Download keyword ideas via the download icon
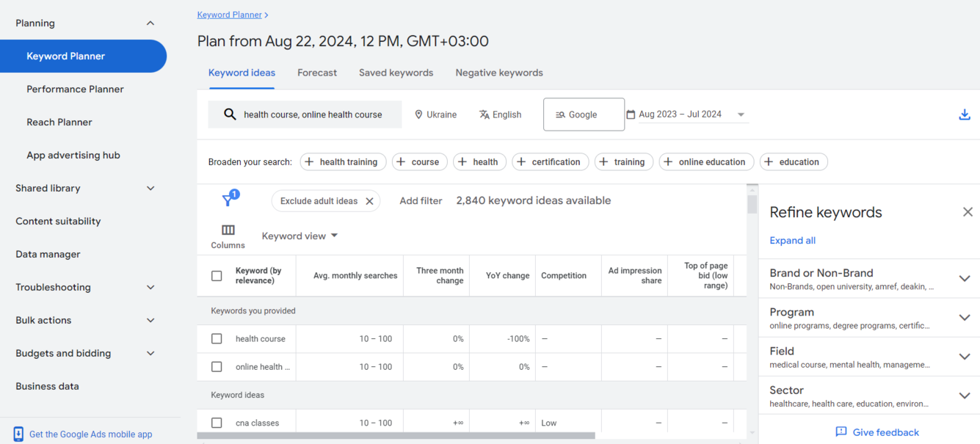The height and width of the screenshot is (444, 980). click(965, 114)
